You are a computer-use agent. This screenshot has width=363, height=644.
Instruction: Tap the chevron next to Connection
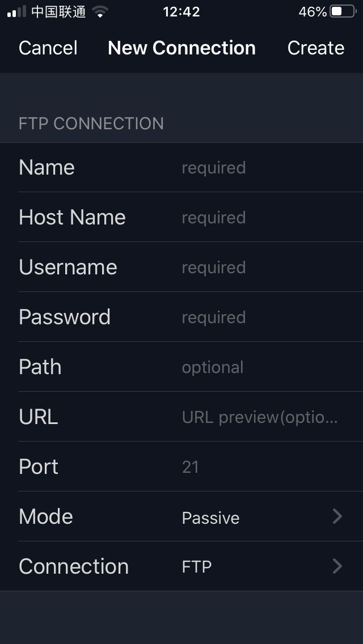click(x=337, y=566)
